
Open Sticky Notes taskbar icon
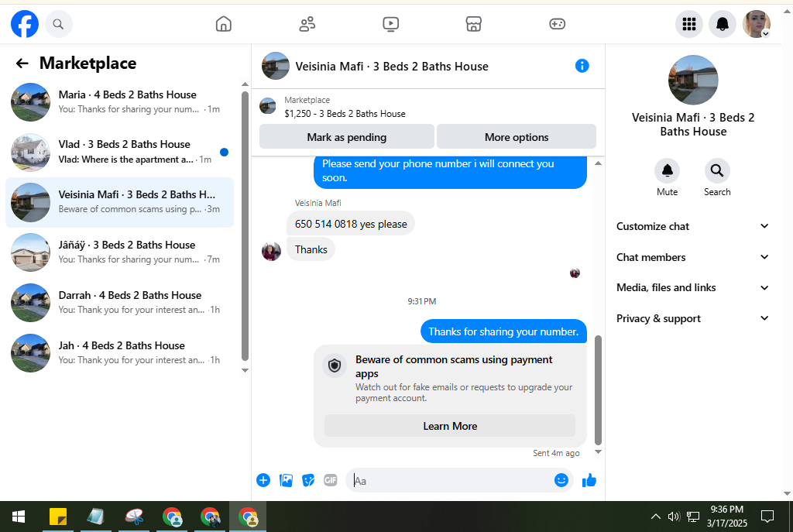pyautogui.click(x=58, y=517)
